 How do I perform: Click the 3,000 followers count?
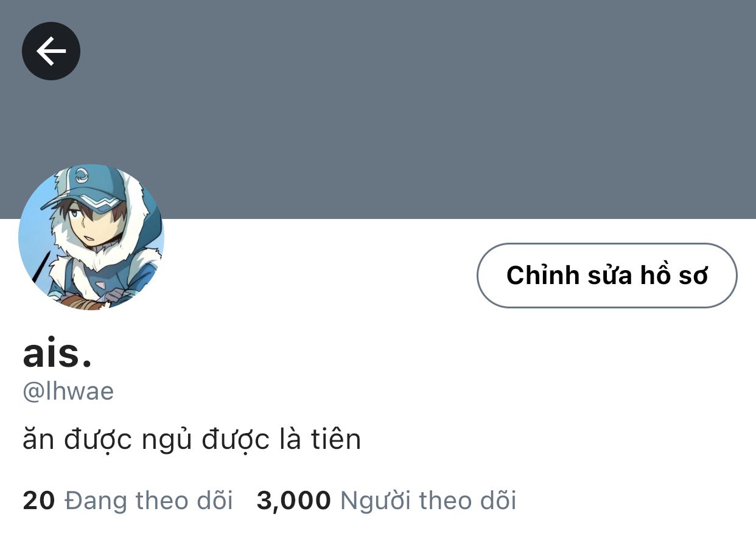pyautogui.click(x=294, y=501)
